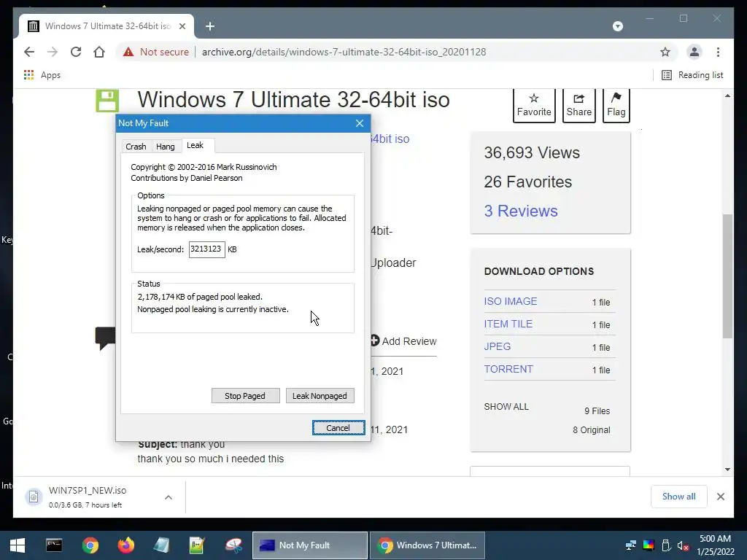Bookmark this page with the star icon

665,52
